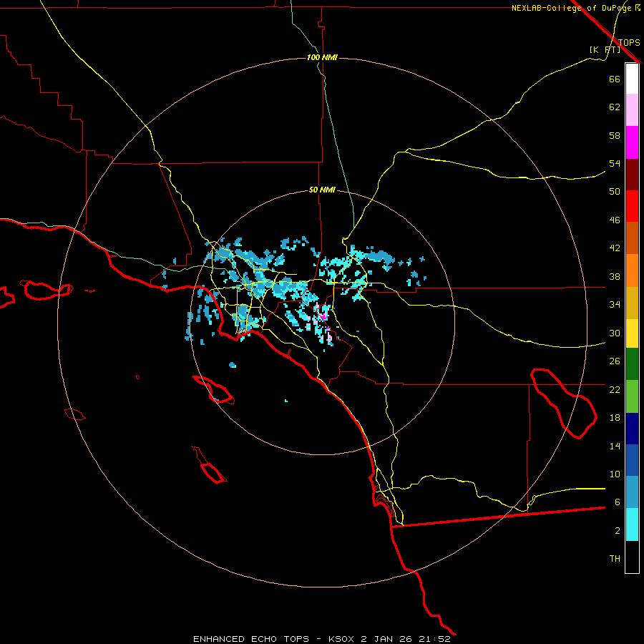
Task: Click the "18" legend value
Action: [x=615, y=418]
